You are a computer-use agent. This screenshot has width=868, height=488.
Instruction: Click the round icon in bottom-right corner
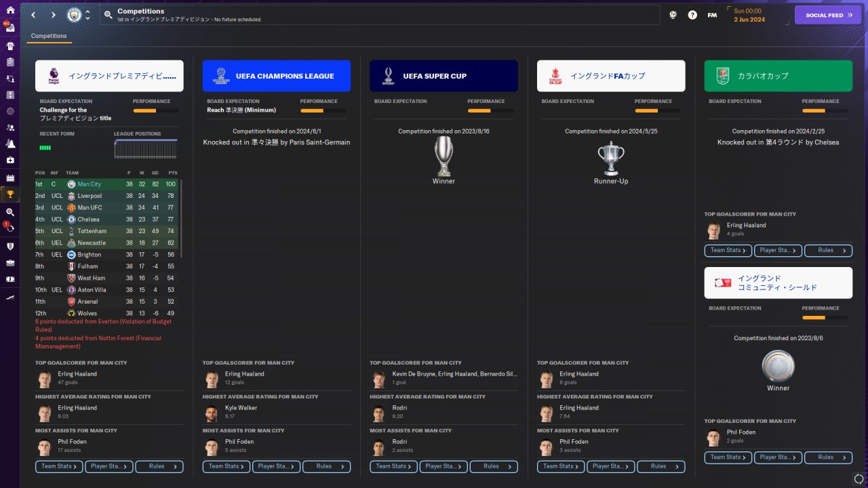(x=859, y=479)
